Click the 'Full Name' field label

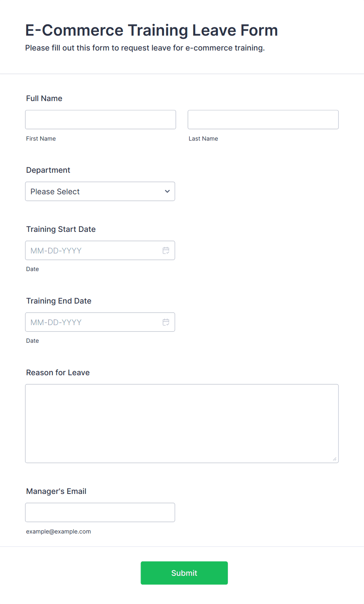[x=44, y=99]
